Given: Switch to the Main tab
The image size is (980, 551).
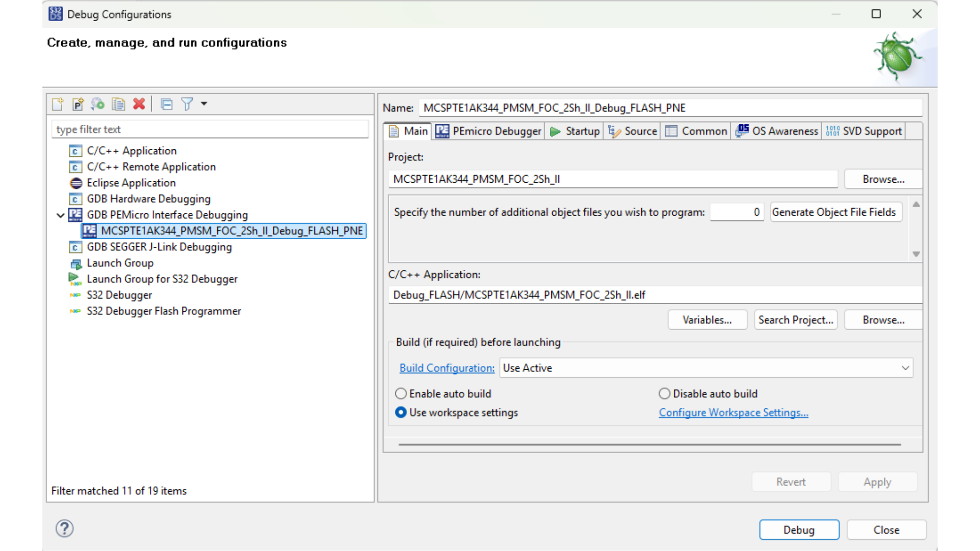Looking at the screenshot, I should 408,131.
